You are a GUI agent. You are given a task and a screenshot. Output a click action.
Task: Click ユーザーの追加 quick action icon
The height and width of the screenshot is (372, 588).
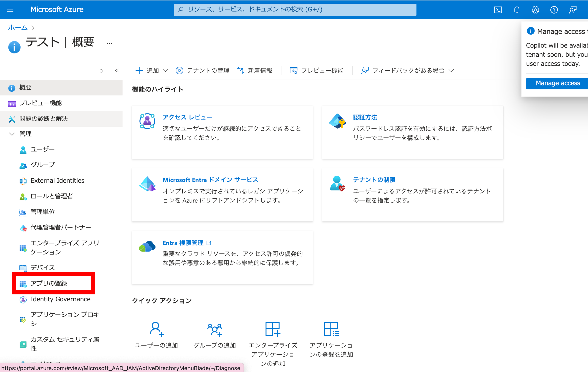[156, 329]
